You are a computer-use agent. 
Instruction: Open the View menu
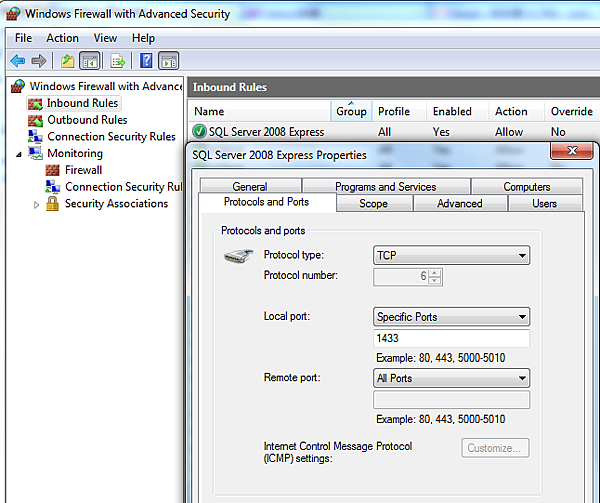tap(105, 38)
